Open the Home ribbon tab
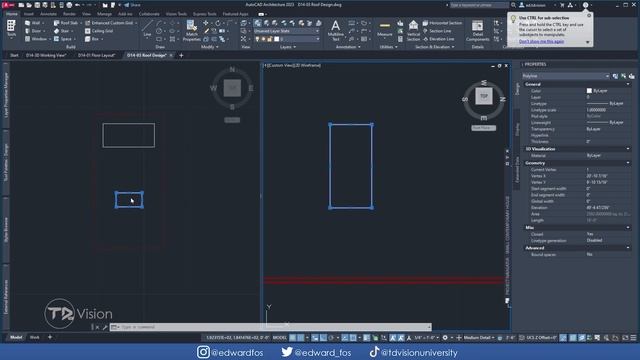The image size is (640, 360). 12,14
